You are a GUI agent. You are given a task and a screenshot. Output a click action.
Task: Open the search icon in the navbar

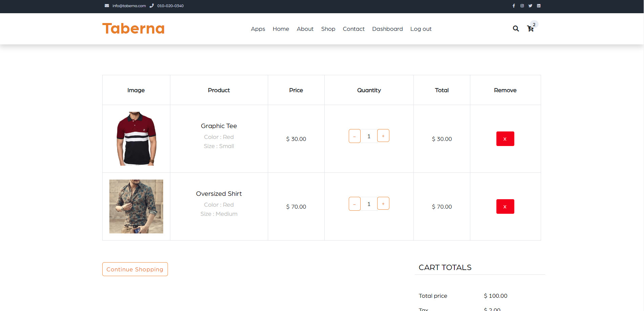click(516, 29)
